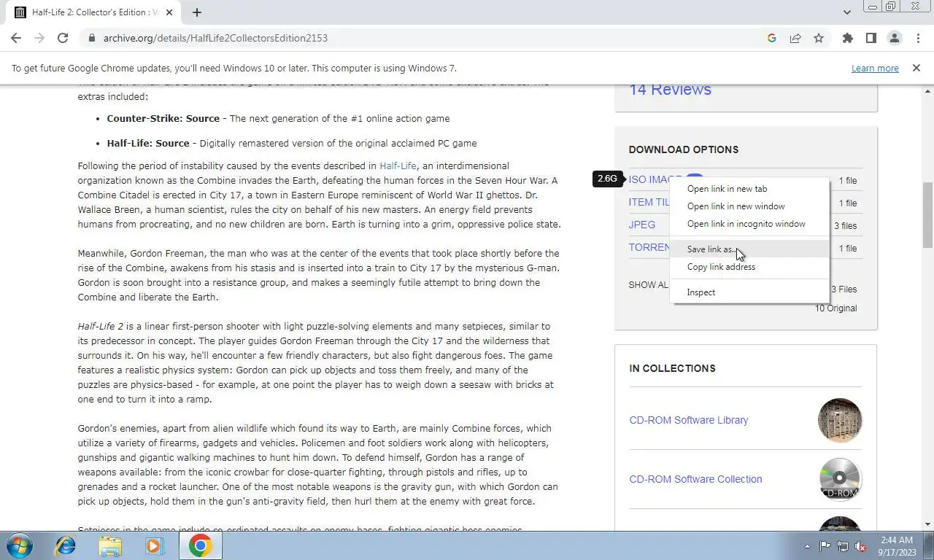Choose Open link in incognito window
This screenshot has height=560, width=934.
[x=749, y=224]
